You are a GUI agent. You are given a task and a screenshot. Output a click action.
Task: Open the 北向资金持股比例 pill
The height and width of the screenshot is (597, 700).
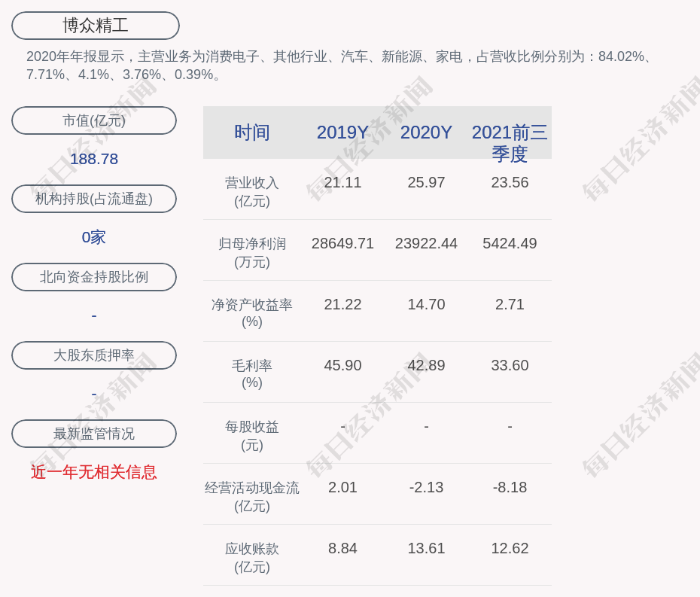pos(94,277)
